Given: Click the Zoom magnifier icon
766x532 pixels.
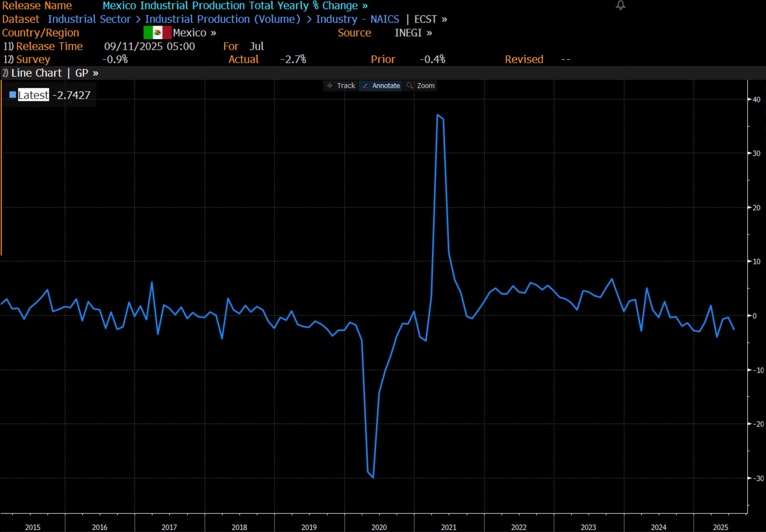Looking at the screenshot, I should [x=410, y=86].
